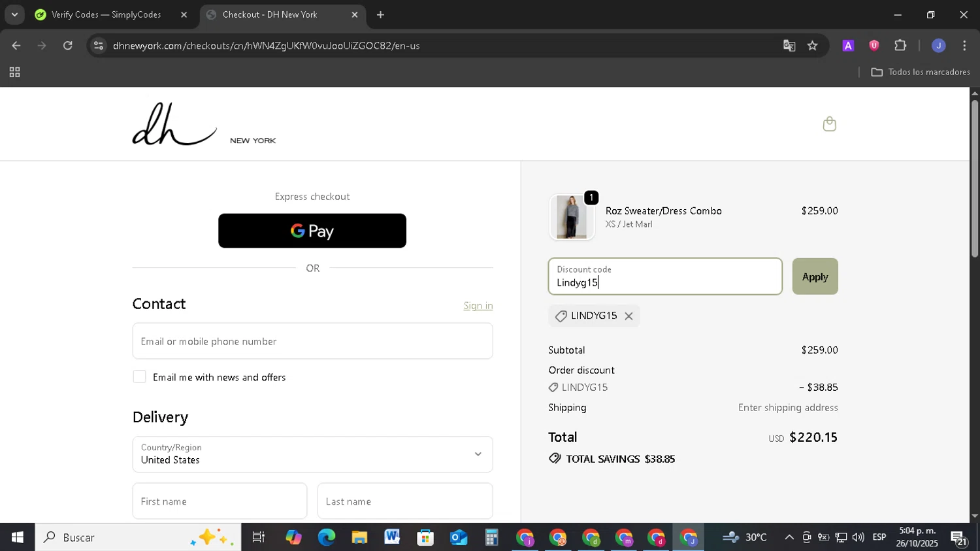Viewport: 980px width, 551px height.
Task: Translate this page icon
Action: coord(789,46)
